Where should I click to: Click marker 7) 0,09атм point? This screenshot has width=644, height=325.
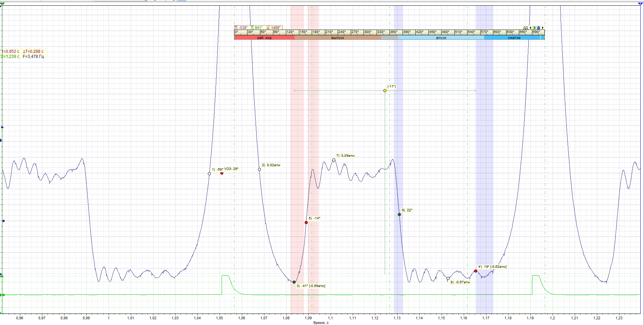point(334,160)
